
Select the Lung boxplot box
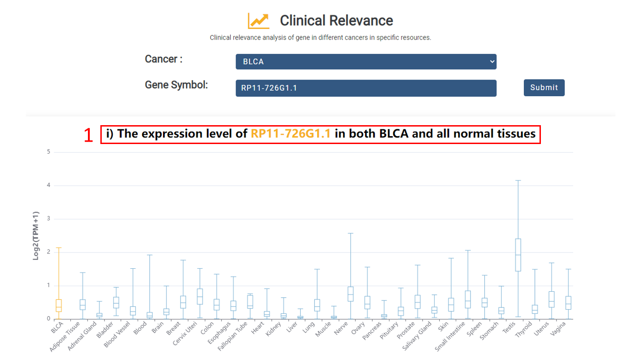317,305
